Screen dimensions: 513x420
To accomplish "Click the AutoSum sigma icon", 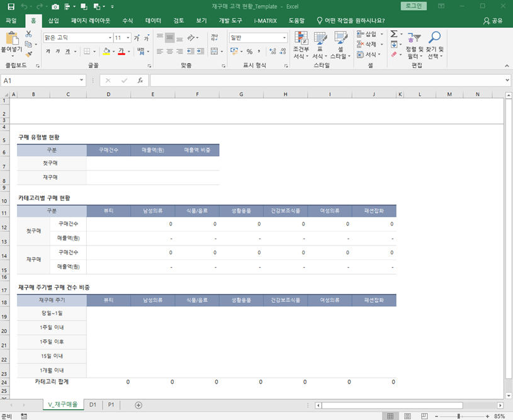I will (x=393, y=34).
